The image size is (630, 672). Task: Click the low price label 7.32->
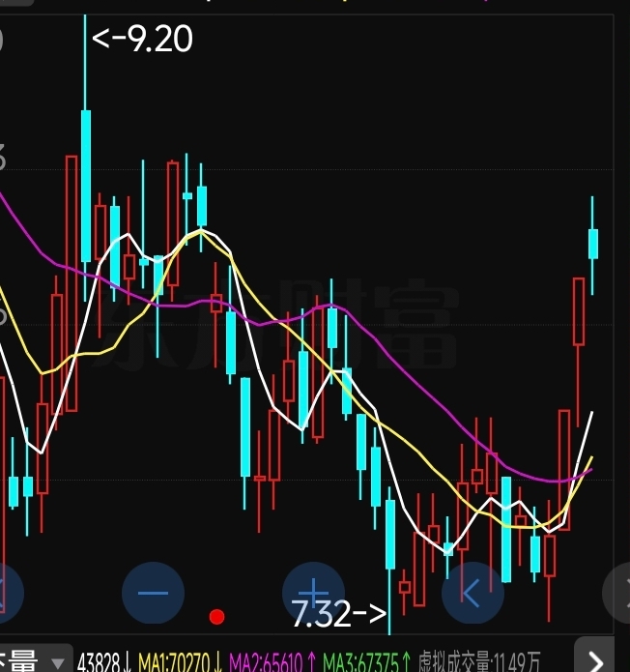pos(339,614)
